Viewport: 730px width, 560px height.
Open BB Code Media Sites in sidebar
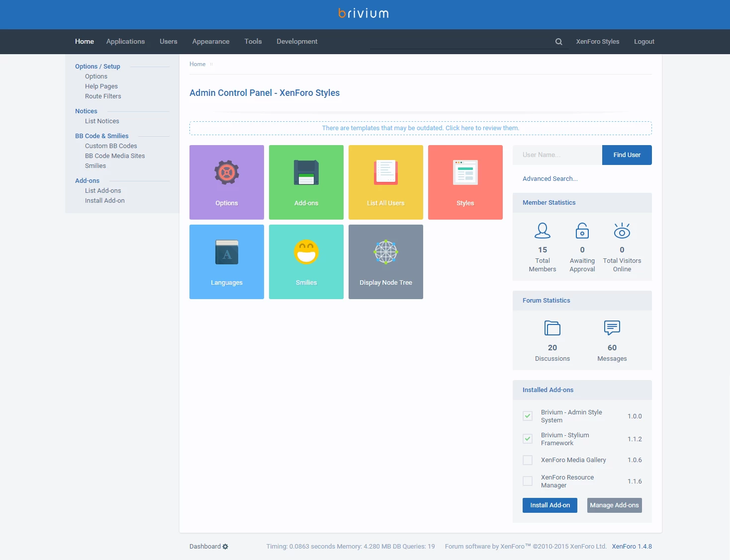point(115,156)
